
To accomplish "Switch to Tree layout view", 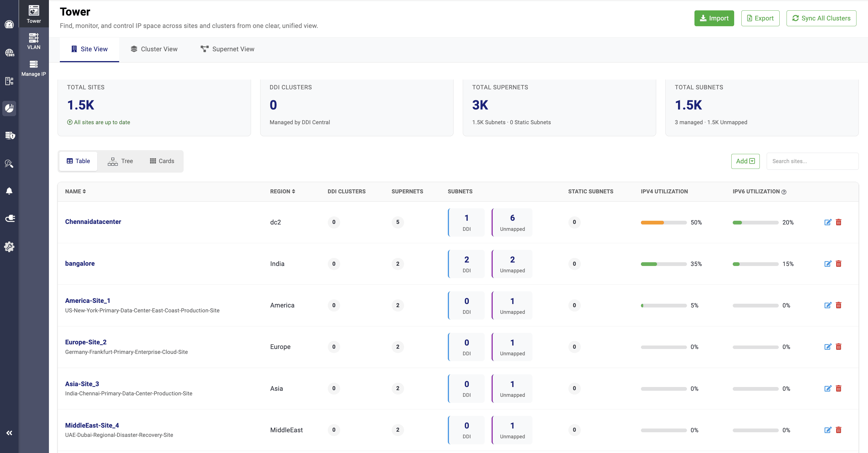I will pos(120,161).
